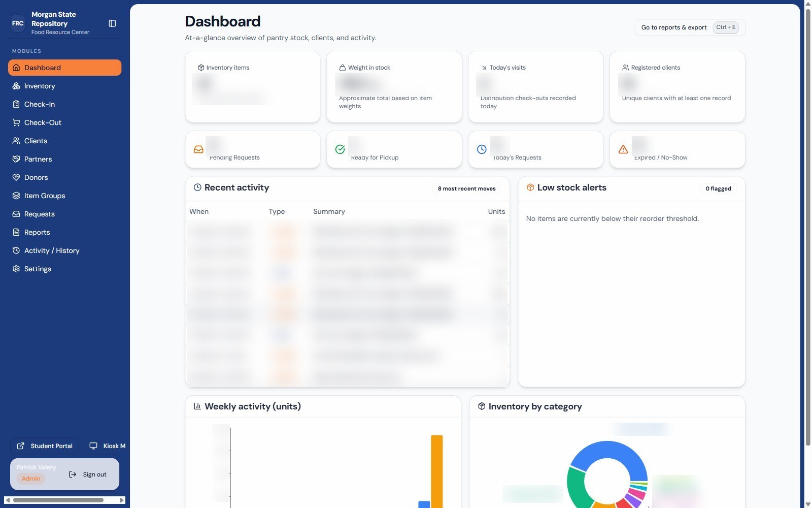Viewport: 812px width, 508px height.
Task: Click the Inventory by category cube icon
Action: click(x=482, y=406)
